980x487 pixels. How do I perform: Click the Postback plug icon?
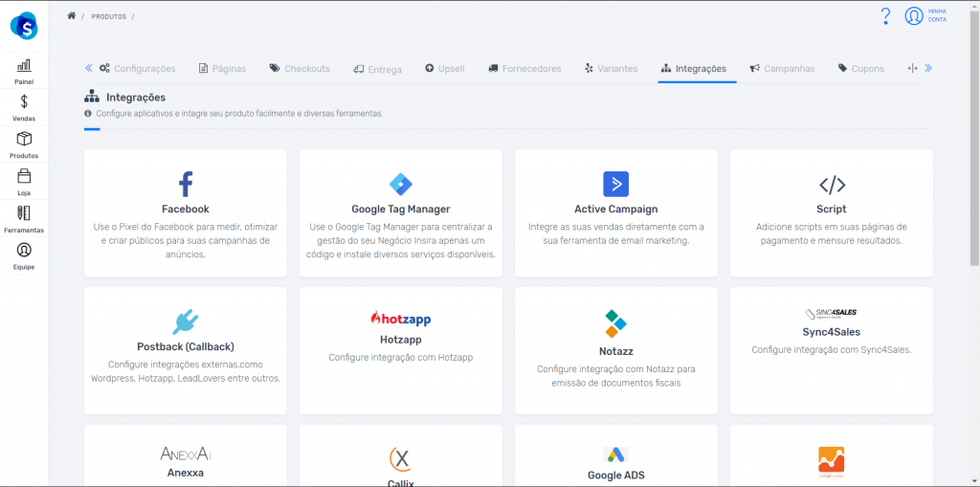[x=186, y=322]
